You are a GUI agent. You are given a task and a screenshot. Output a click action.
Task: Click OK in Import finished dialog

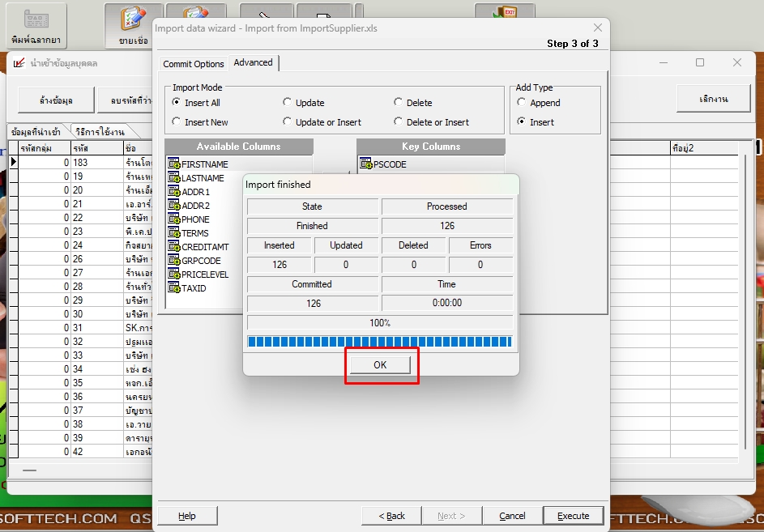380,365
